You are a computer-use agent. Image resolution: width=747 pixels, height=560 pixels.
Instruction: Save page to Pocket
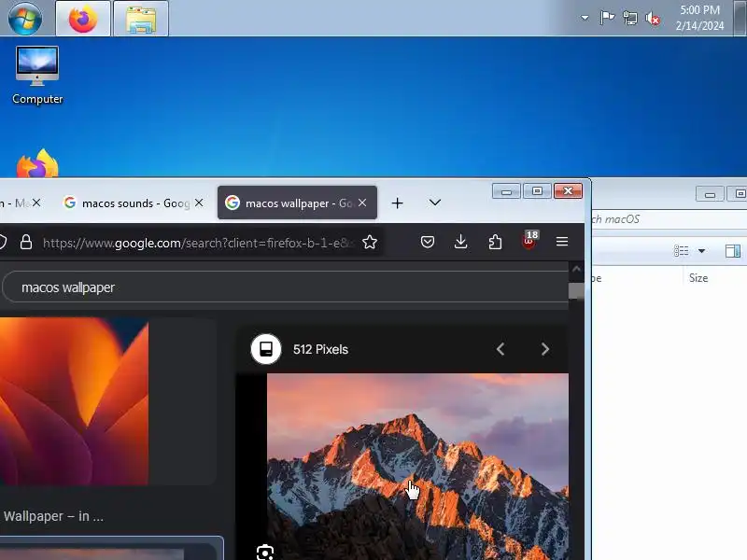[428, 242]
